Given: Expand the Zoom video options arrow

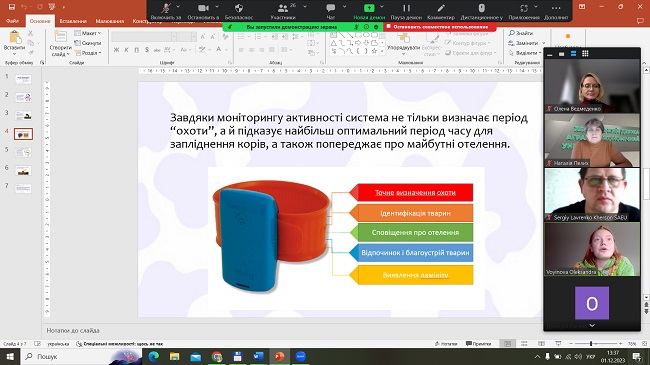Looking at the screenshot, I should pyautogui.click(x=216, y=7).
